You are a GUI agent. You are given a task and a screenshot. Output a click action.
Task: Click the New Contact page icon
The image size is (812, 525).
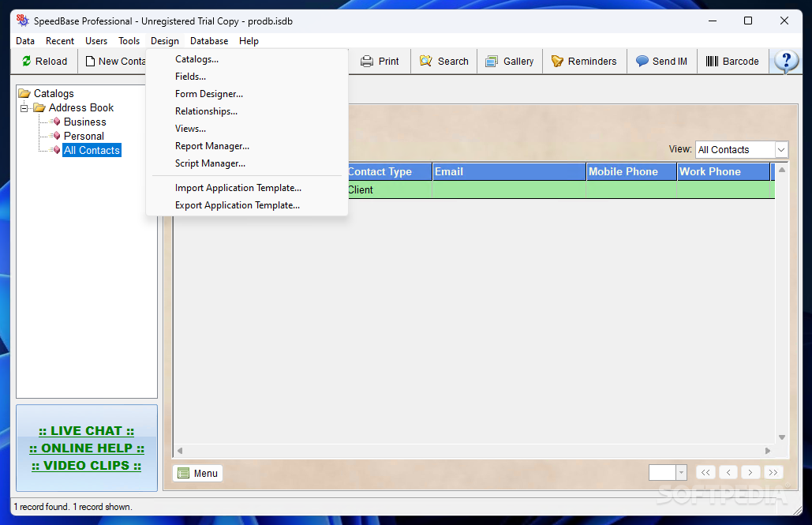point(90,61)
